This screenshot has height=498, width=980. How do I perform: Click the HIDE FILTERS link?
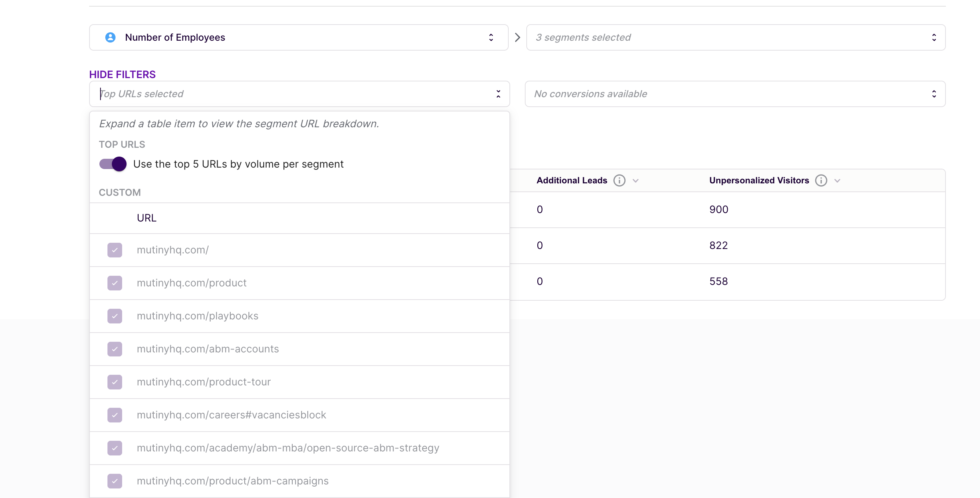click(122, 74)
